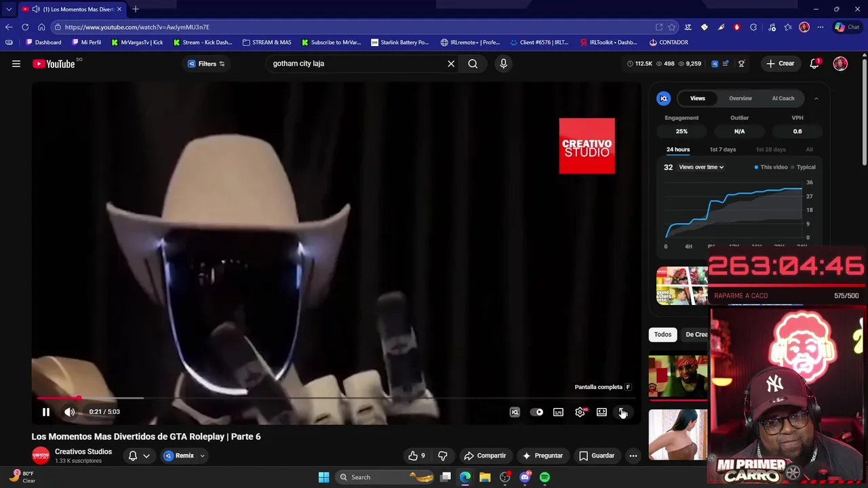
Task: Reload the page in browser
Action: (25, 27)
